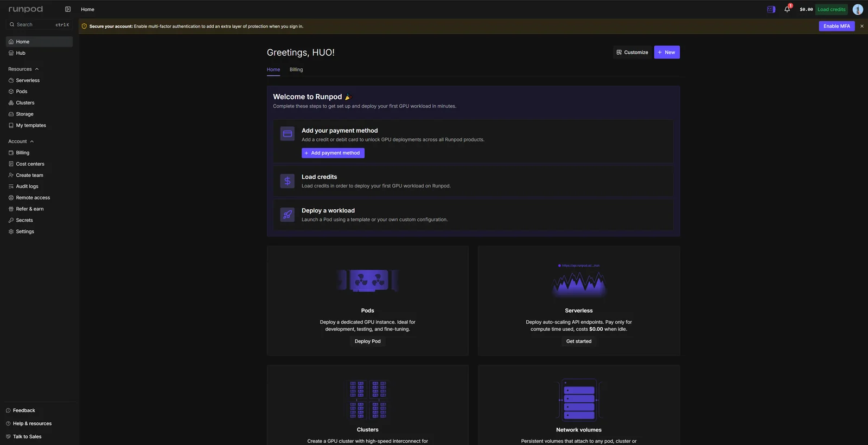Screen dimensions: 868x445
Task: Click the Home icon in sidebar
Action: click(x=11, y=42)
